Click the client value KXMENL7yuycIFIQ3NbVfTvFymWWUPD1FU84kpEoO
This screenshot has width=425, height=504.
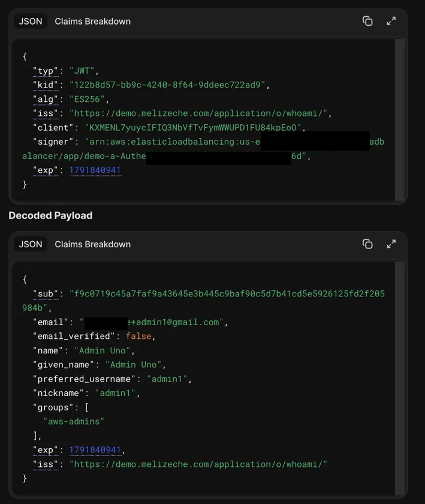click(194, 128)
